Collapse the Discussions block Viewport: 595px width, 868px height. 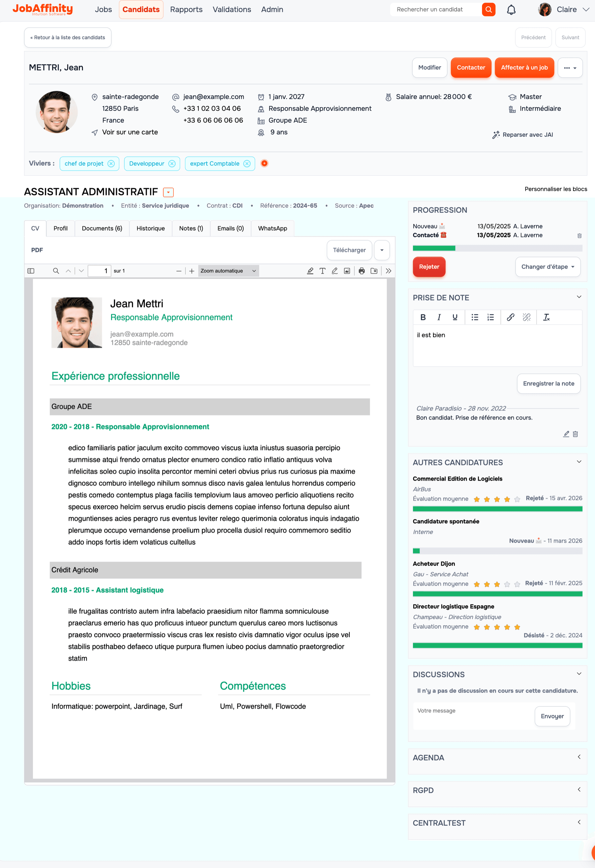[579, 674]
